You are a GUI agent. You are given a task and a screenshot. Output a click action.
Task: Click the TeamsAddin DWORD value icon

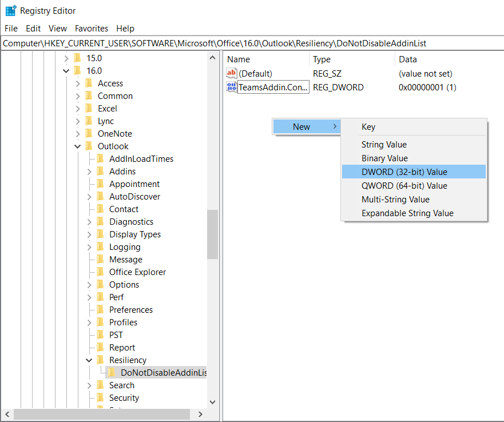point(232,87)
